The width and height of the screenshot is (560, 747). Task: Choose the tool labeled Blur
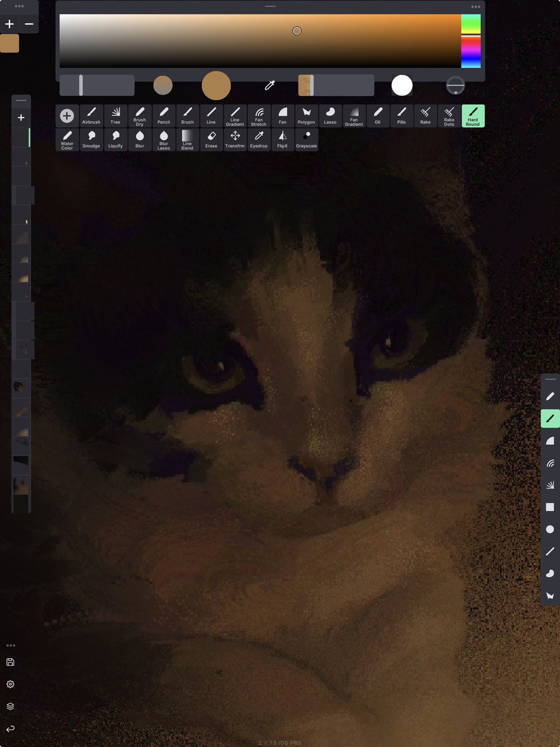(x=140, y=140)
